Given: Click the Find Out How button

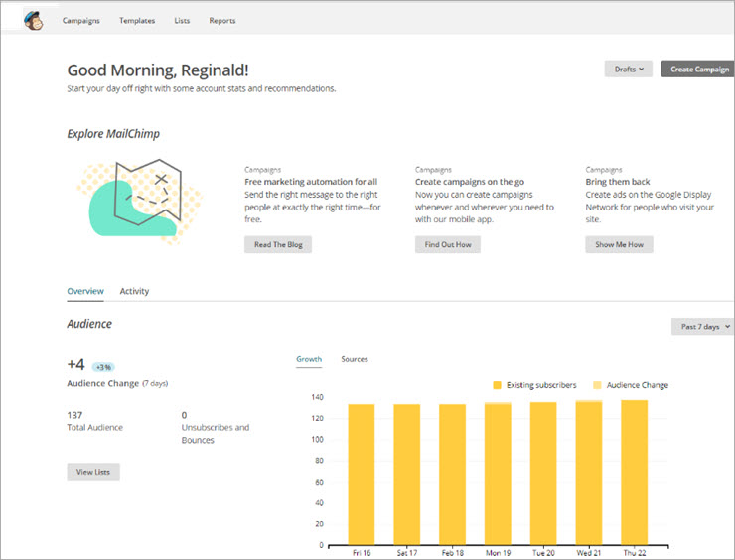Looking at the screenshot, I should 447,244.
